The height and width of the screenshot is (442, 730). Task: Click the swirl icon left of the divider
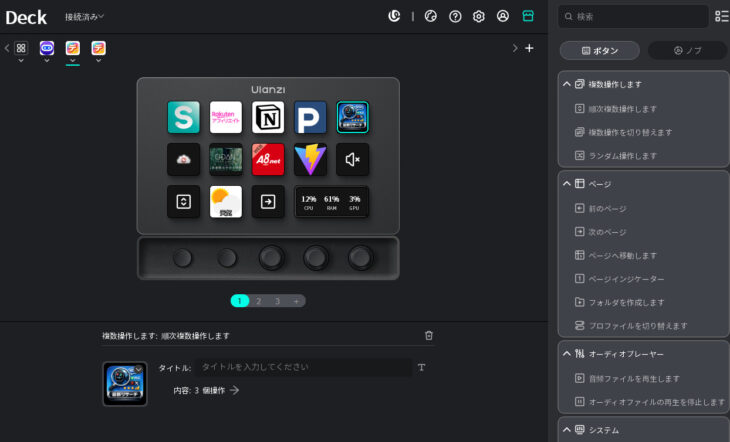coord(394,16)
